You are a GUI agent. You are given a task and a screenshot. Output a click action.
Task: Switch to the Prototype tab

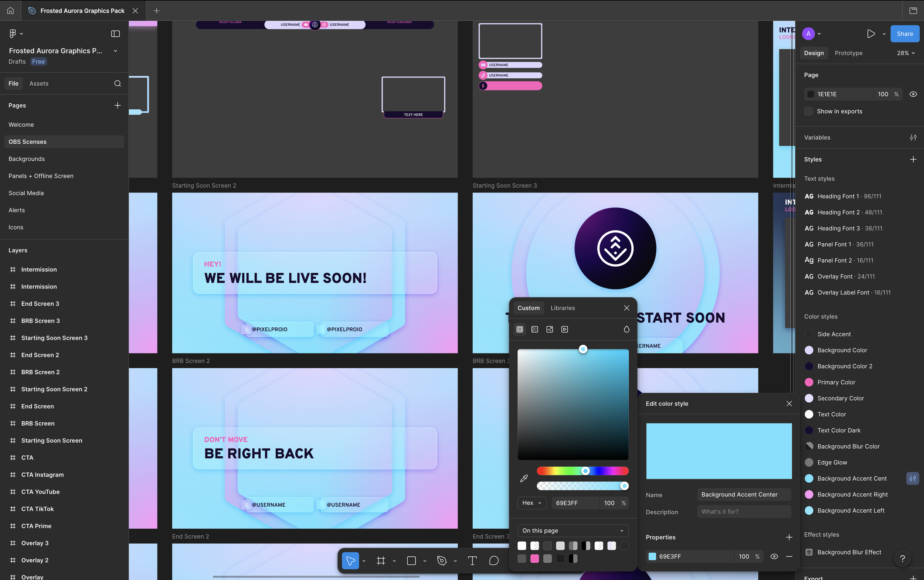pos(848,53)
